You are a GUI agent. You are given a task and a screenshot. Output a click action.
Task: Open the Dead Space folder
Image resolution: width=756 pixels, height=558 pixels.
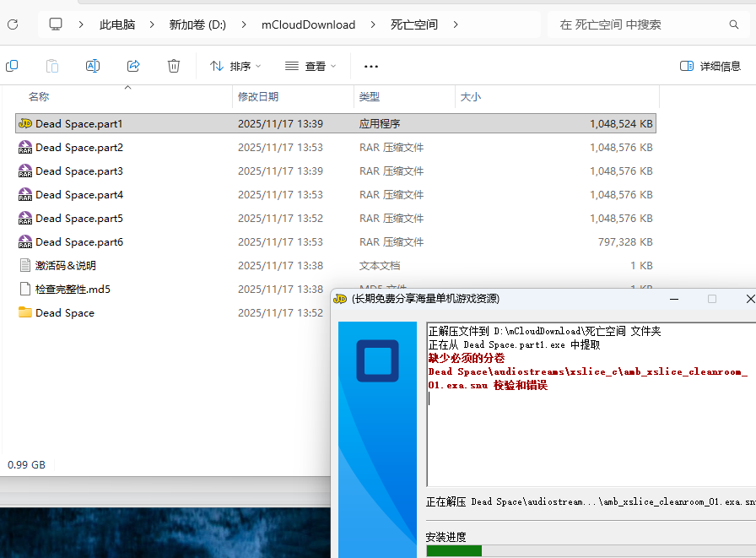pyautogui.click(x=64, y=312)
